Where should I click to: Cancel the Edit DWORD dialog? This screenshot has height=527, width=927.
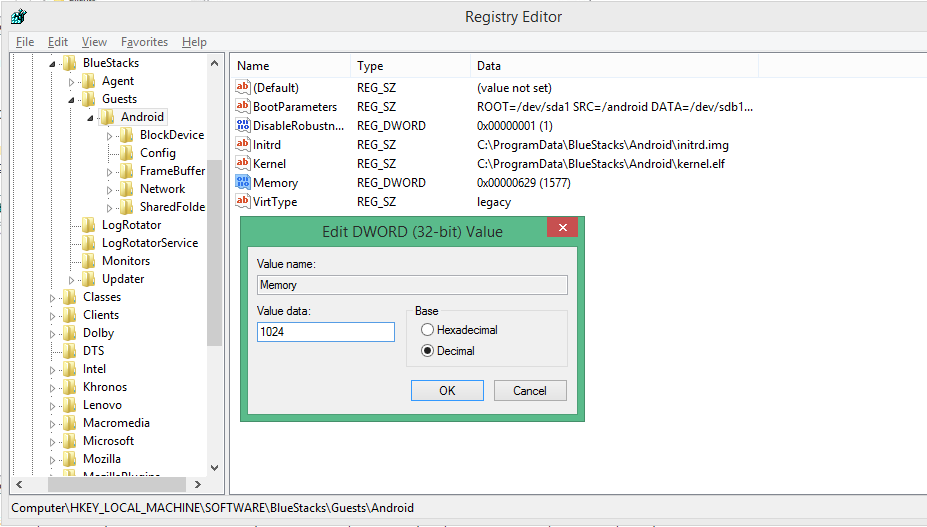coord(530,390)
